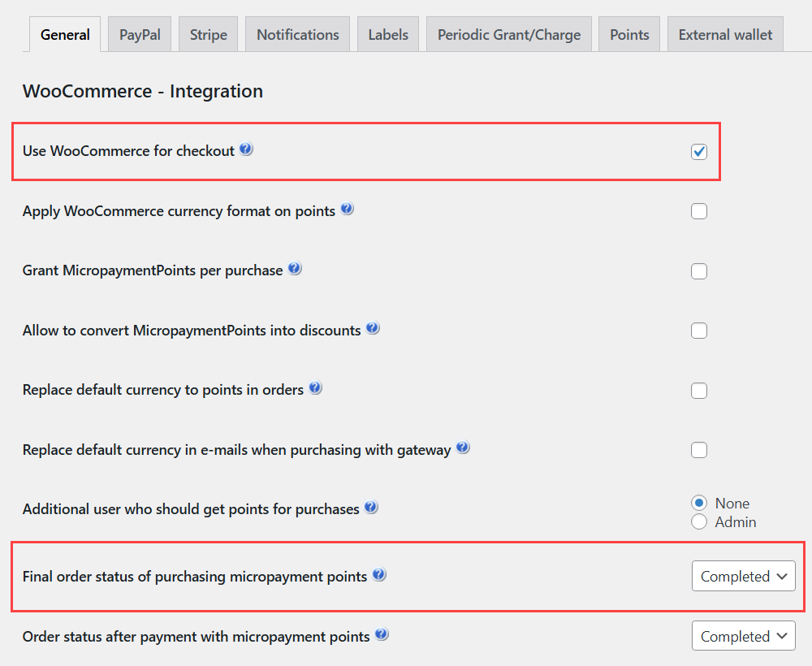Select the None radio option
This screenshot has width=812, height=666.
[x=699, y=503]
